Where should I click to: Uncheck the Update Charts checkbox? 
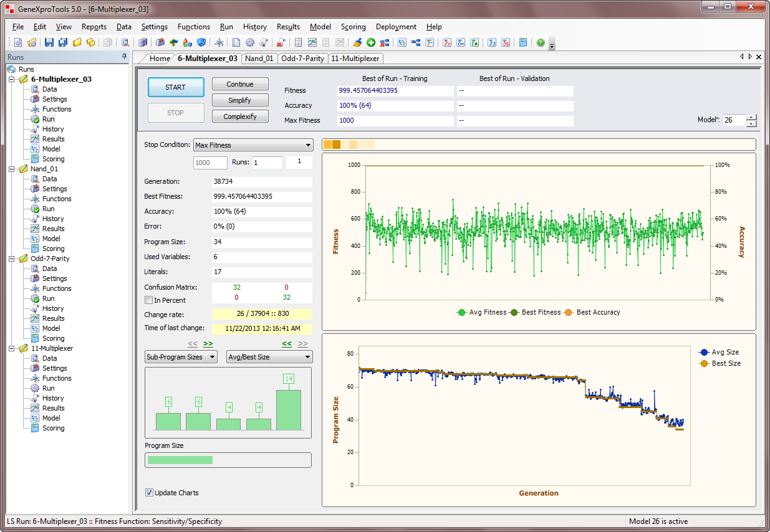point(149,493)
